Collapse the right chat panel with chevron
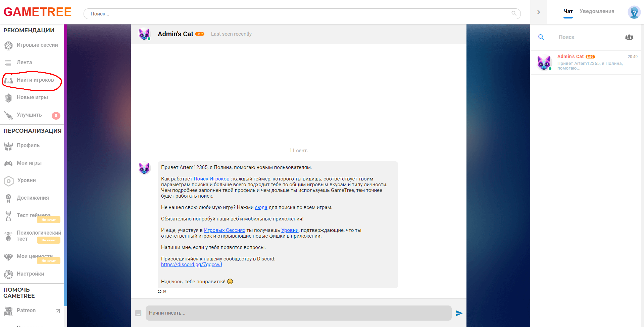 pyautogui.click(x=538, y=12)
